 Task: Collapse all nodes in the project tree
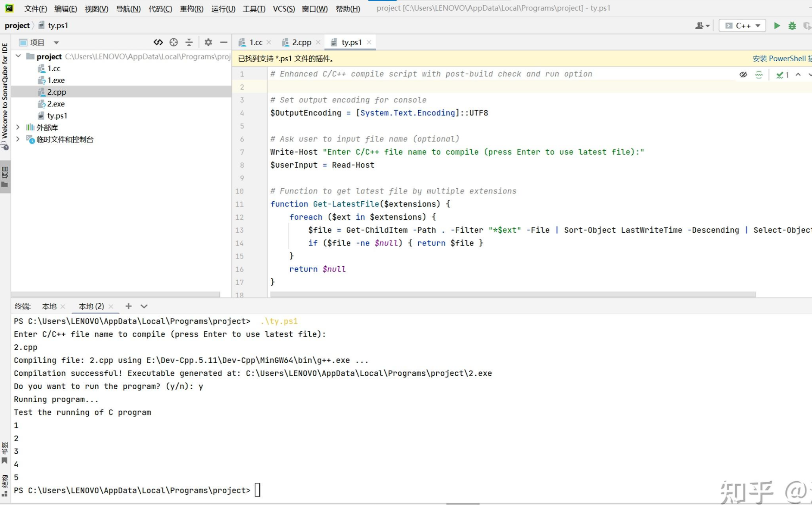coord(189,42)
